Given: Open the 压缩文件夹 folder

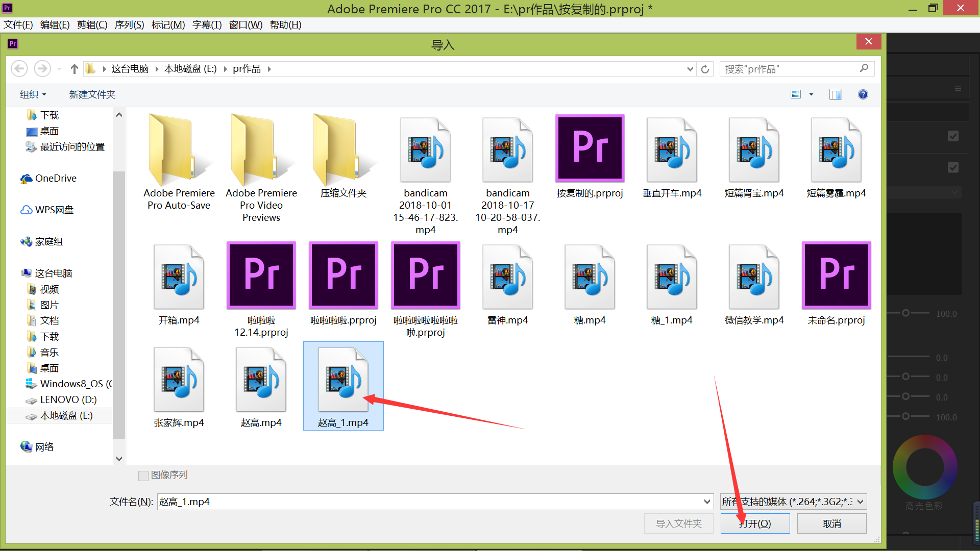Looking at the screenshot, I should pyautogui.click(x=344, y=150).
